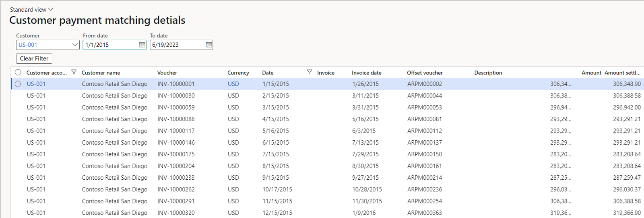This screenshot has width=644, height=218.
Task: Open the To date calendar picker icon
Action: [209, 45]
